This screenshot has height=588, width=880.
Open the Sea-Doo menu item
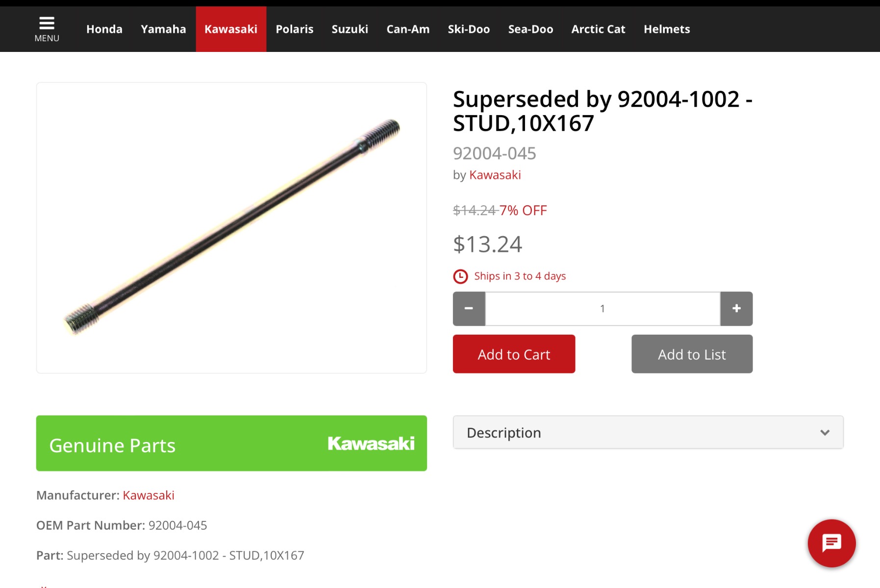[x=530, y=29]
